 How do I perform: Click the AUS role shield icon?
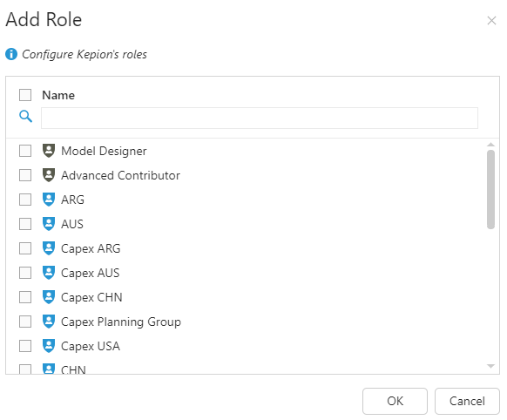click(x=49, y=224)
